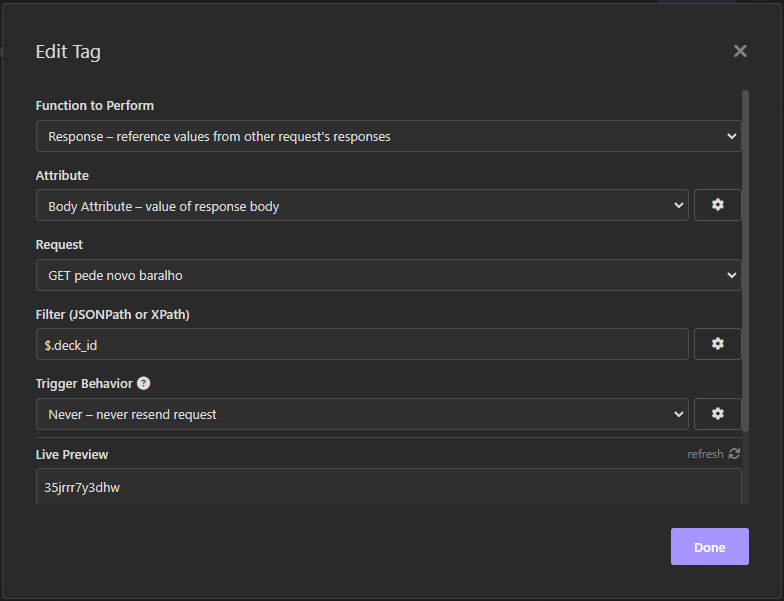784x601 pixels.
Task: Click the Function to Perform label
Action: (x=94, y=106)
